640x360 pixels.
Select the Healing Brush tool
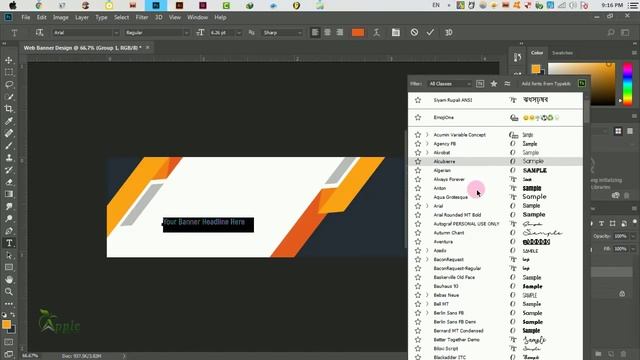pos(9,133)
